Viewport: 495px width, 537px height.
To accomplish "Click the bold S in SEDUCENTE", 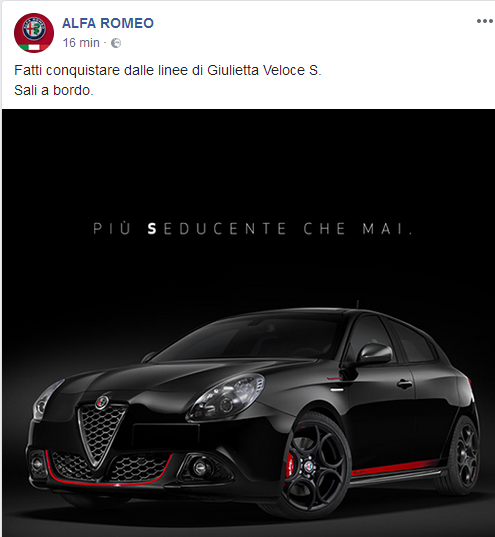I will click(152, 229).
